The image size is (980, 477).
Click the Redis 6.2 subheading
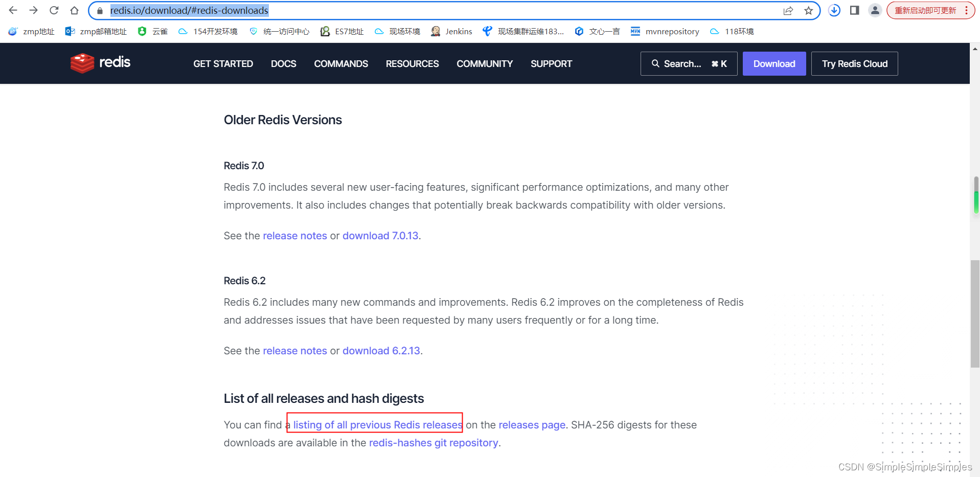[x=244, y=281]
